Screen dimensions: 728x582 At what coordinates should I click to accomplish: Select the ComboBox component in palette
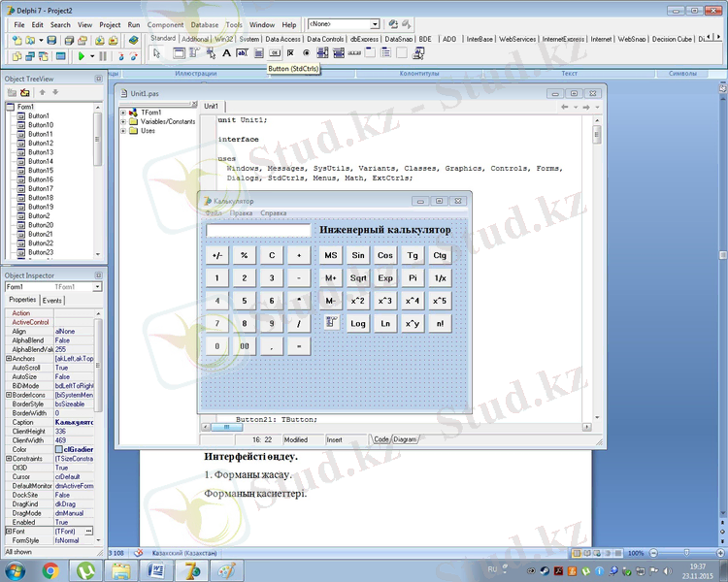[x=339, y=53]
